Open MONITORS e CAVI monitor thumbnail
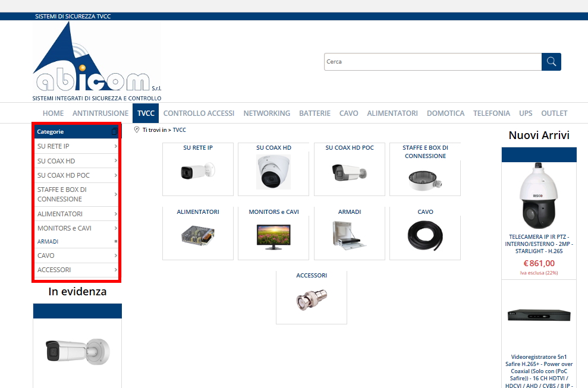This screenshot has height=388, width=588. coord(273,236)
